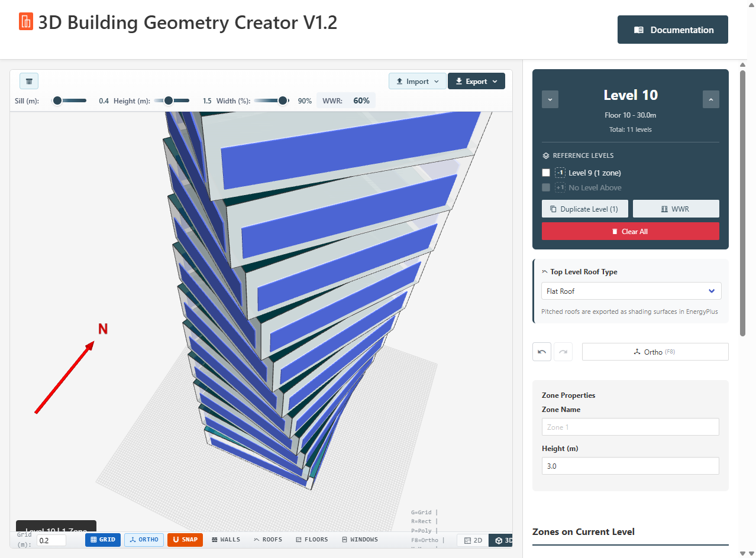Click the undo arrow icon
Image resolution: width=756 pixels, height=558 pixels.
point(542,352)
